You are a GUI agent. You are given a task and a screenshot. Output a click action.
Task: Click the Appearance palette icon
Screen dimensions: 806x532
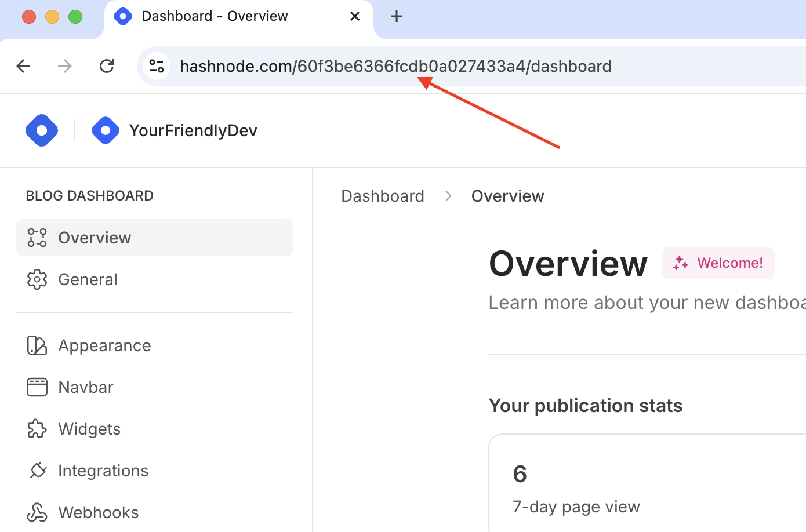click(x=37, y=345)
